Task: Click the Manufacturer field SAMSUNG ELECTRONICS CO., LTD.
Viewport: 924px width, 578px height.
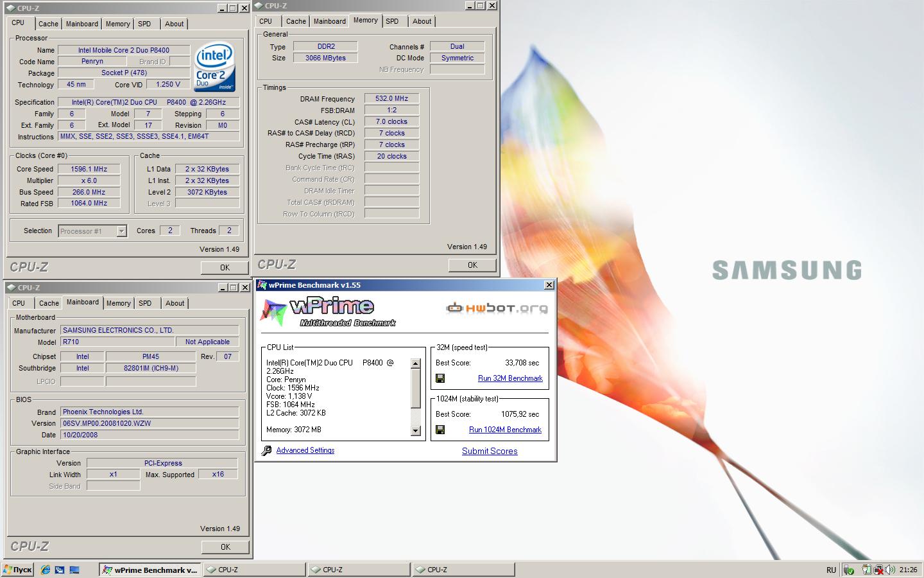Action: tap(150, 330)
